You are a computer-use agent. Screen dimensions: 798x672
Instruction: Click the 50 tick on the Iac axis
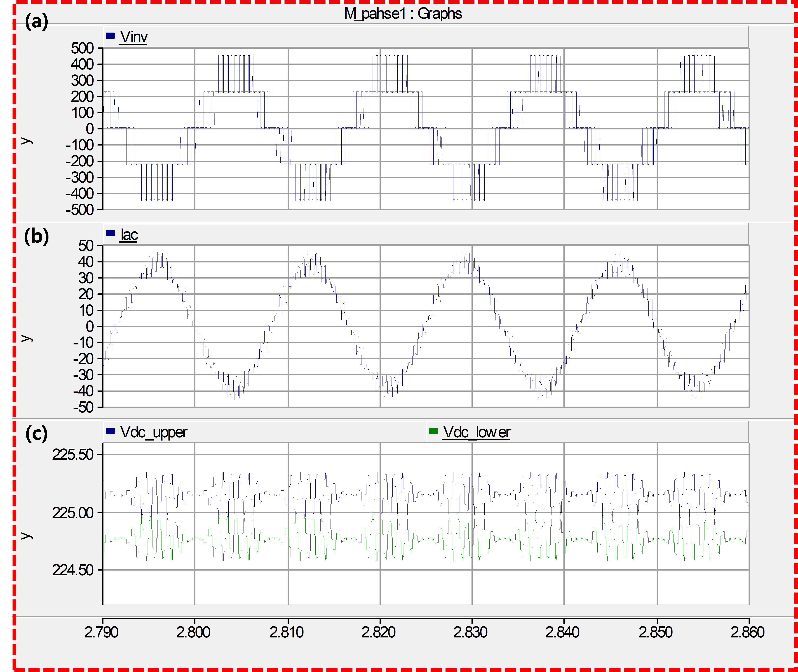[86, 246]
